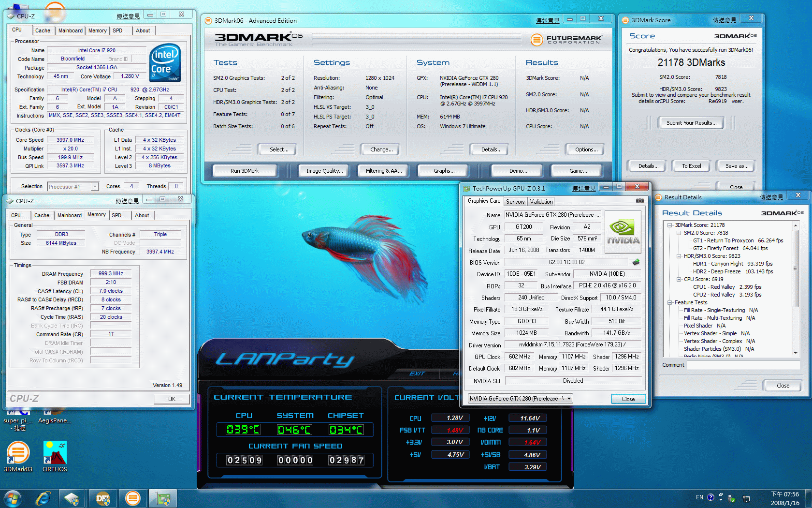Open the Windows Start menu orb
Screen dimensions: 812x508
point(13,498)
